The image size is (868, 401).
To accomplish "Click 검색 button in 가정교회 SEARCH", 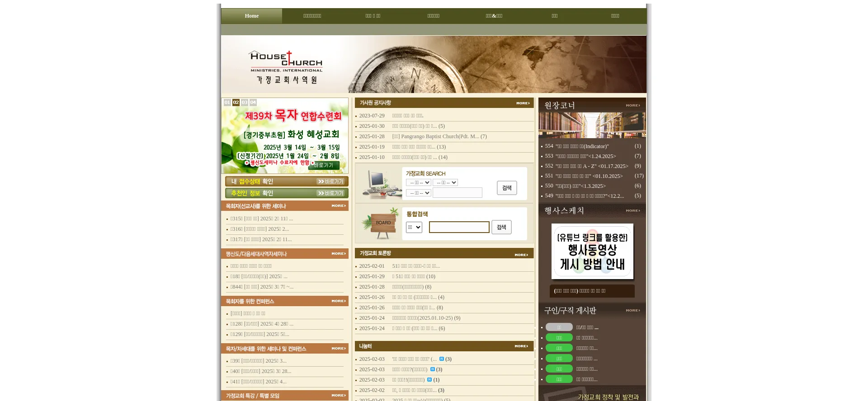I will (x=507, y=188).
